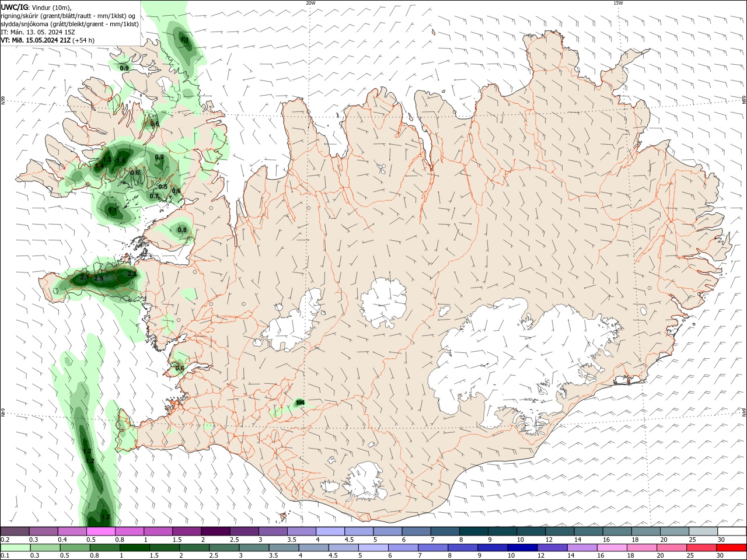The height and width of the screenshot is (560, 747).
Task: Click the '0.8' precipitation value on the map
Action: (x=182, y=230)
